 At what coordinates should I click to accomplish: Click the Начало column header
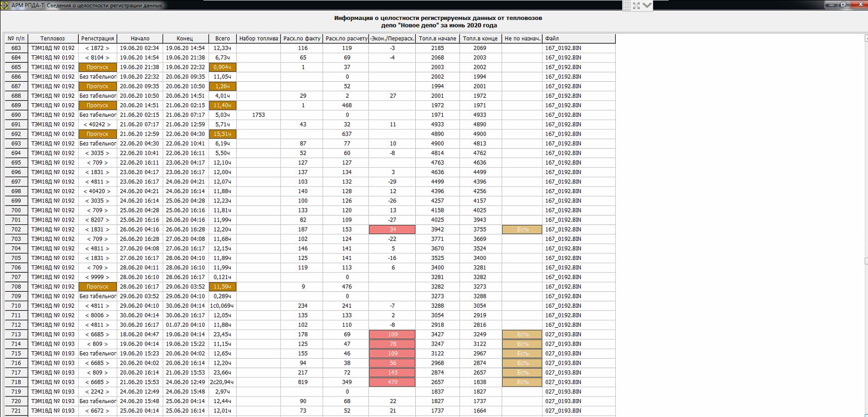(x=140, y=38)
